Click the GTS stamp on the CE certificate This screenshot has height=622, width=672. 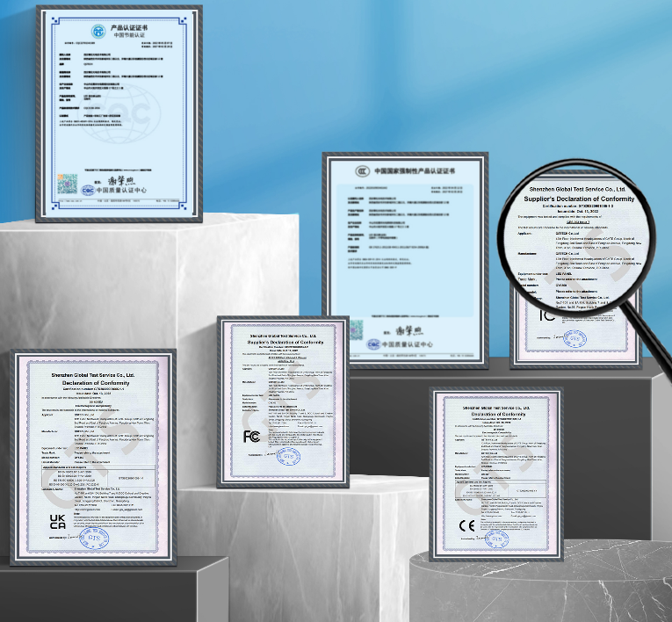498,537
